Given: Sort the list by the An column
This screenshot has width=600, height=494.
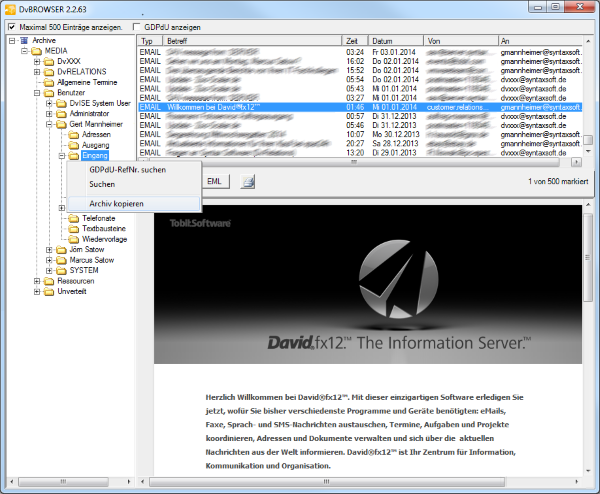Looking at the screenshot, I should tap(540, 41).
